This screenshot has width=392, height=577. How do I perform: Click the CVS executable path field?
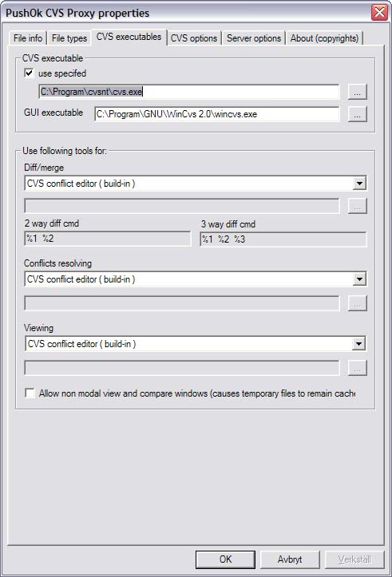[189, 92]
